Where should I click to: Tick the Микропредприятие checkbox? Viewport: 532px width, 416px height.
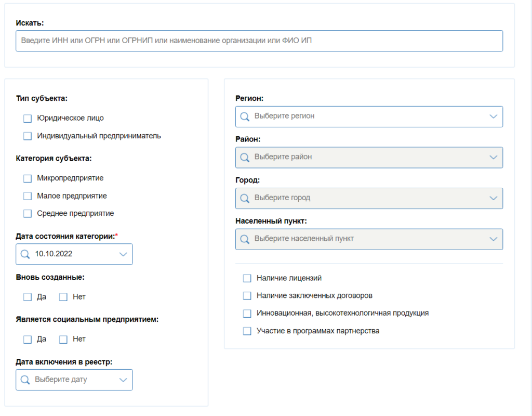click(28, 178)
